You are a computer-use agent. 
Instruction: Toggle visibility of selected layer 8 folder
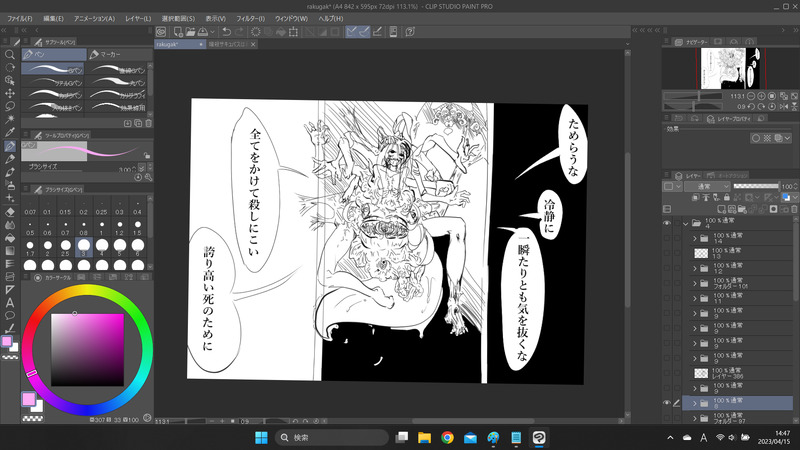(667, 403)
